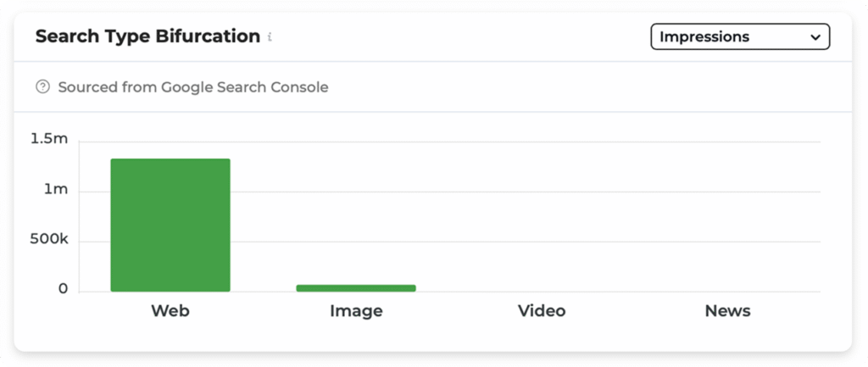Viewport: 868px width, 367px height.
Task: Click the green Web bar
Action: click(170, 225)
